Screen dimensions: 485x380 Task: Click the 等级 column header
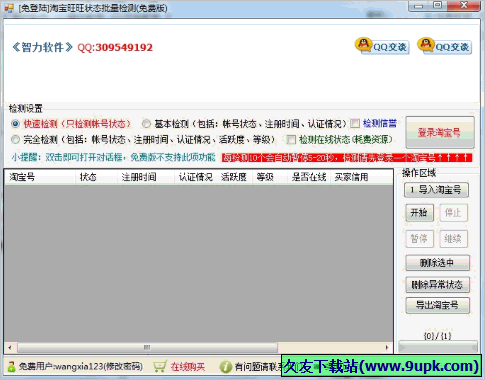pos(270,177)
